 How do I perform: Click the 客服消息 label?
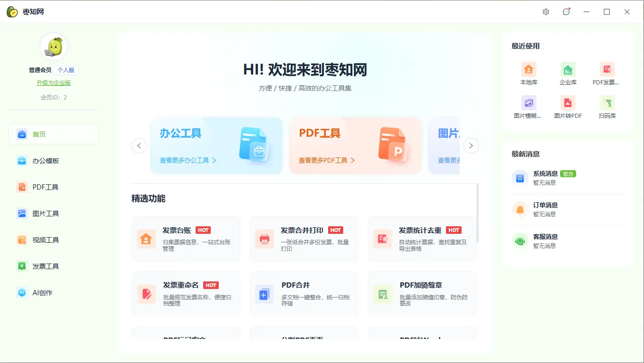tap(545, 237)
